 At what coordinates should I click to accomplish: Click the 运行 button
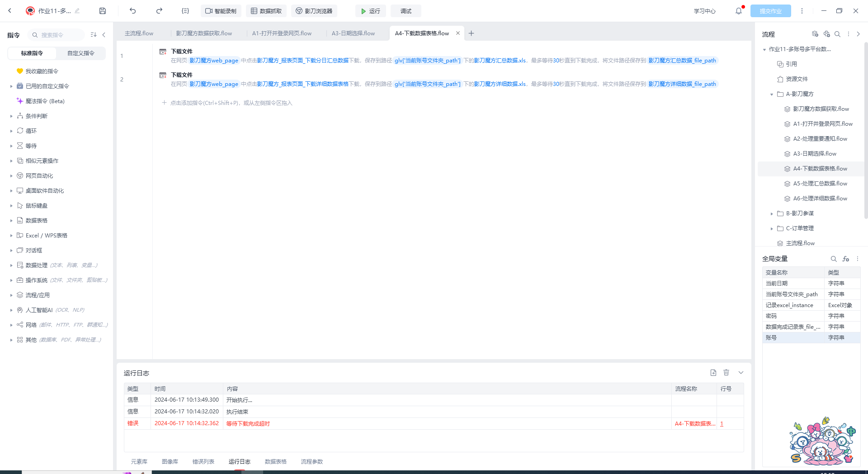click(370, 11)
